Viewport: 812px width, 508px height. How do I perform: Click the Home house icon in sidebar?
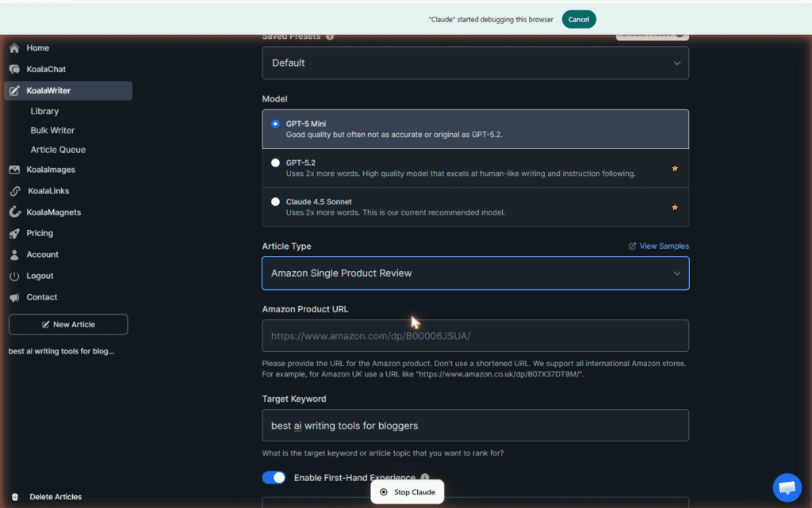pyautogui.click(x=14, y=48)
